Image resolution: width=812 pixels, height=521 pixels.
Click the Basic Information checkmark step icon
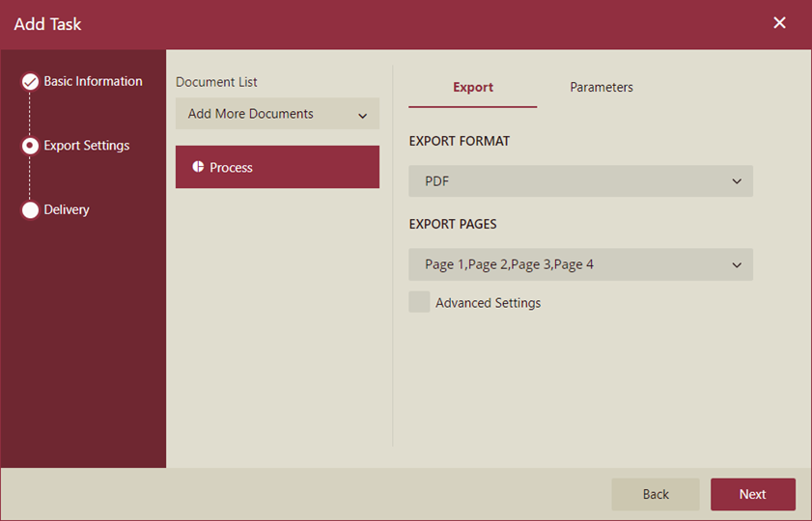(30, 82)
